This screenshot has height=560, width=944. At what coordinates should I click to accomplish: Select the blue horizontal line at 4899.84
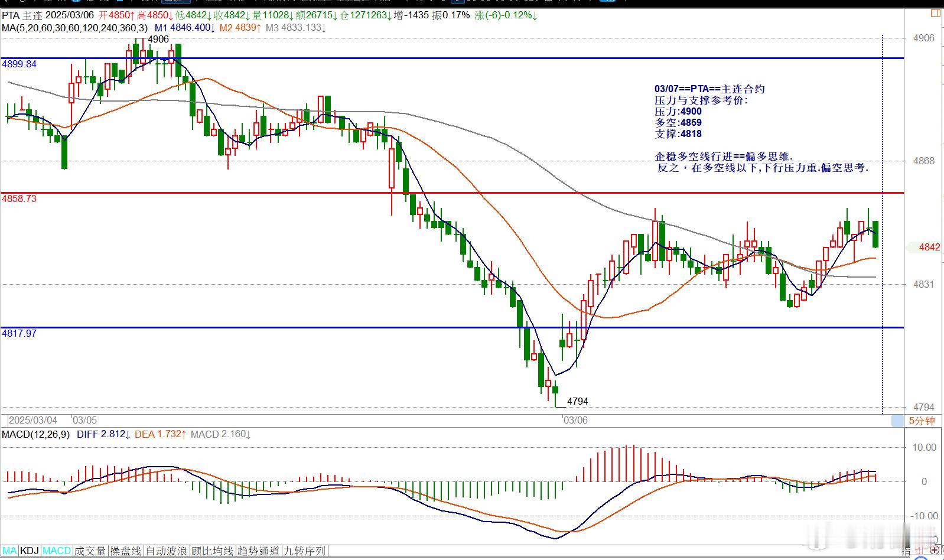453,58
